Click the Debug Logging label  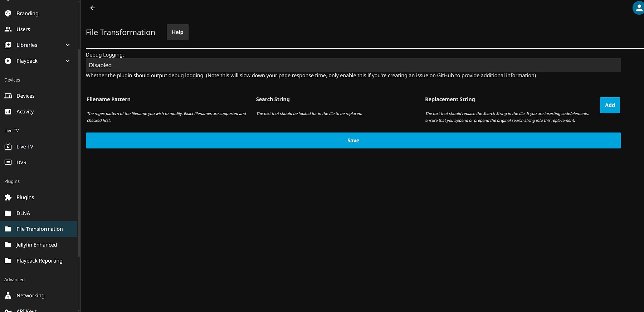coord(105,55)
